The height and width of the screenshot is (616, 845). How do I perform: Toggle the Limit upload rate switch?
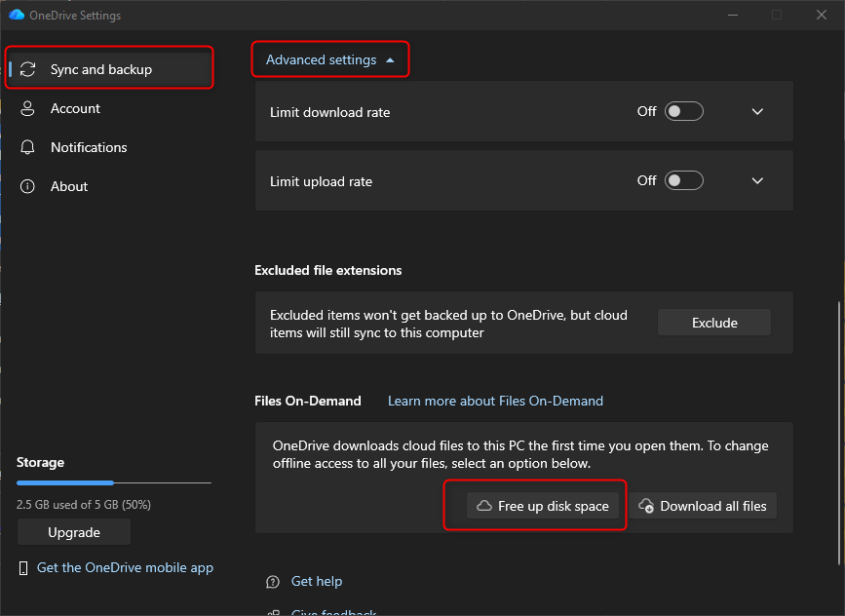684,180
